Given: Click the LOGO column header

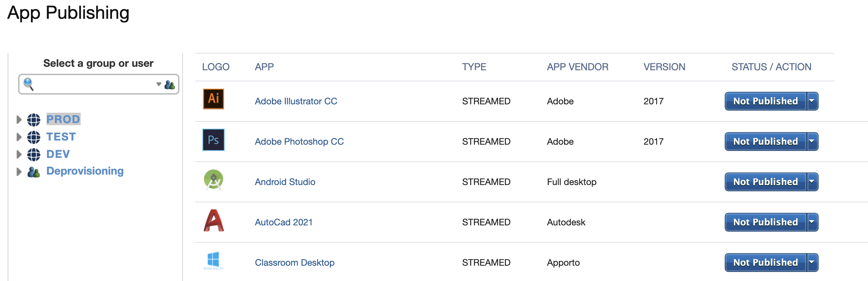Looking at the screenshot, I should pos(216,67).
